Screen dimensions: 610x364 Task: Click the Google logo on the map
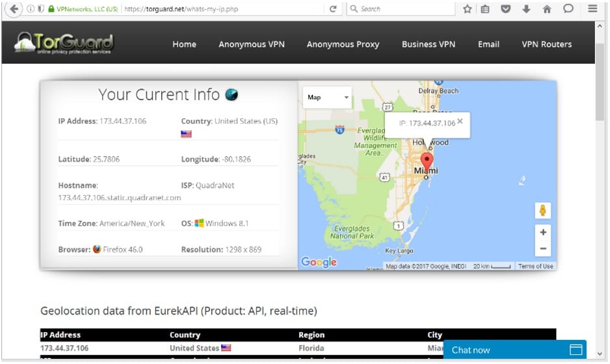point(319,262)
